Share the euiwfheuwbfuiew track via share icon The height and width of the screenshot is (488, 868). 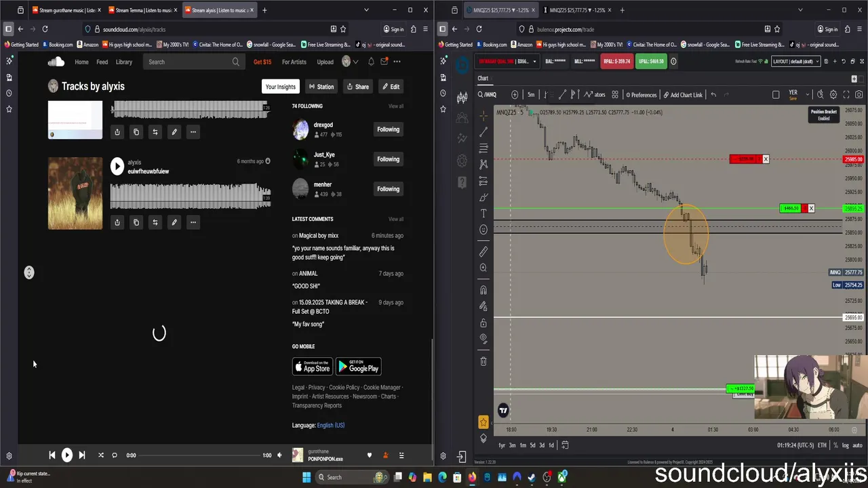coord(117,222)
